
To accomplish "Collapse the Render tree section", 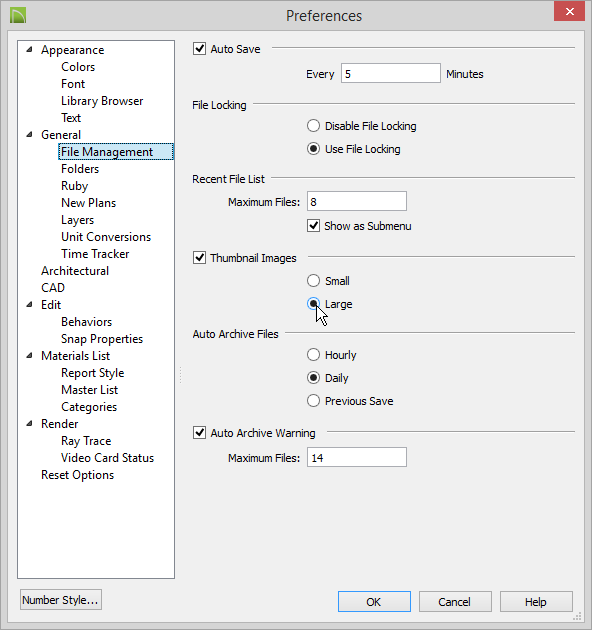I will [29, 423].
